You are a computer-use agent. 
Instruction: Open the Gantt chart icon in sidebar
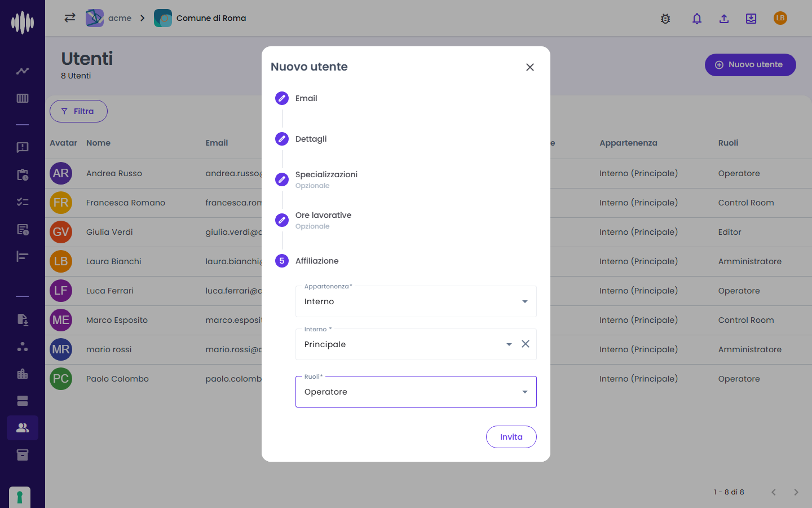23,256
